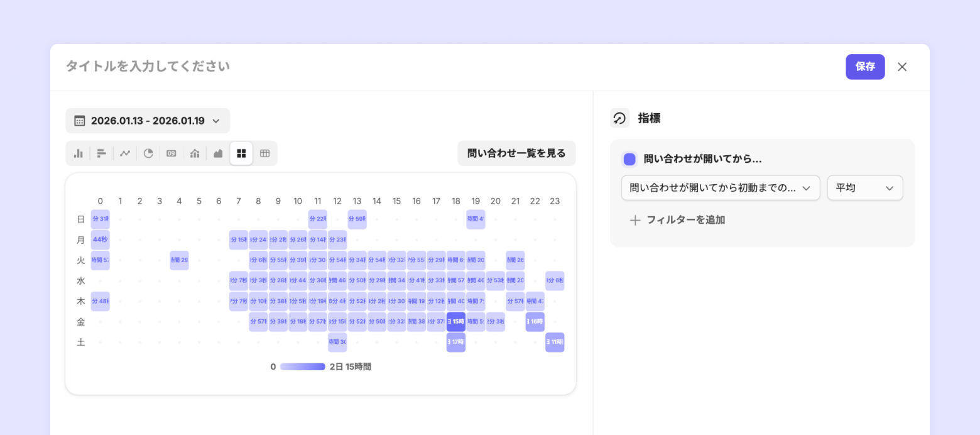Switch to vertical bar chart view
The image size is (980, 435).
[79, 153]
